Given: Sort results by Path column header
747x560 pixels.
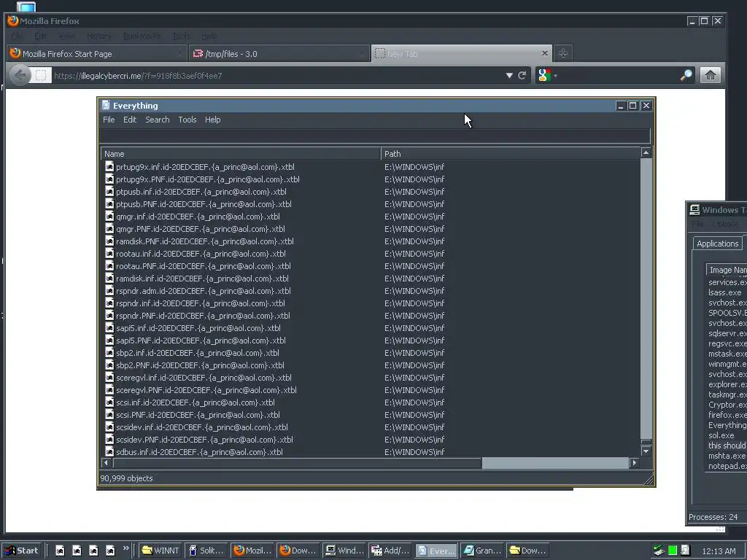Looking at the screenshot, I should click(x=511, y=154).
